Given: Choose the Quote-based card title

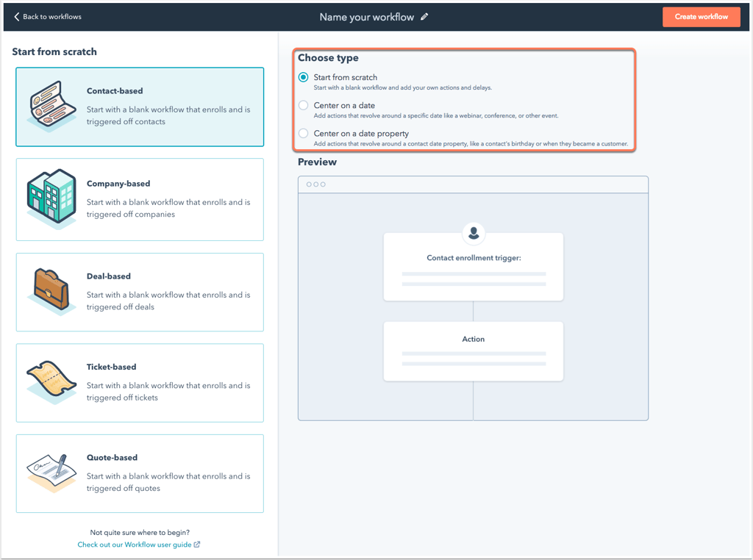Looking at the screenshot, I should (x=113, y=457).
